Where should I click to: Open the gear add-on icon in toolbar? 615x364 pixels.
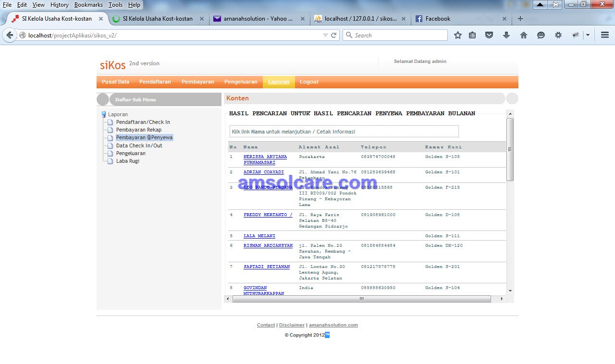point(558,35)
